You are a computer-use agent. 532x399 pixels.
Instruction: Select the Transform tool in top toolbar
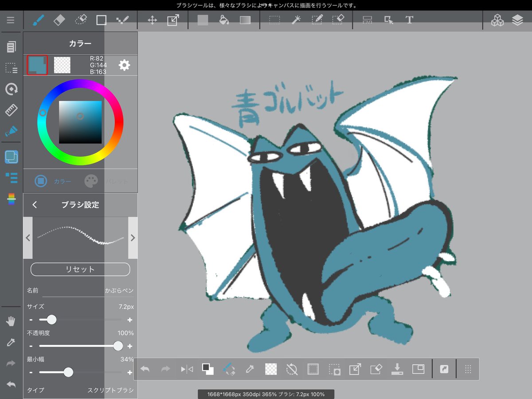coord(173,20)
